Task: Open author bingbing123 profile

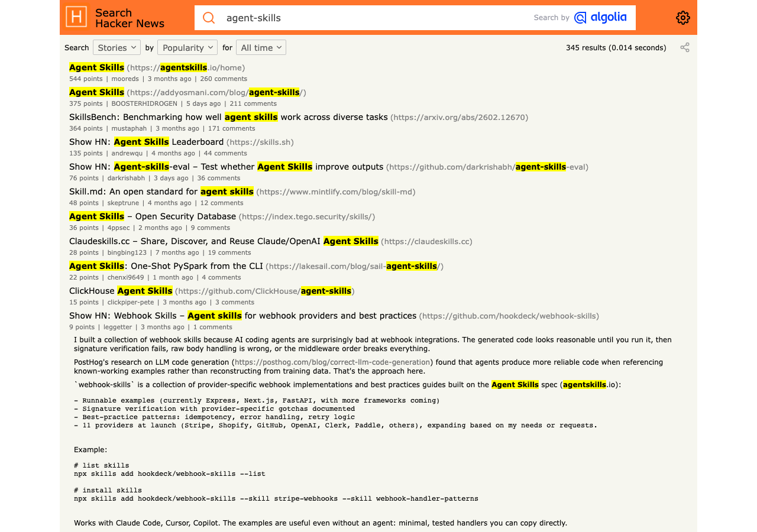Action: tap(127, 252)
